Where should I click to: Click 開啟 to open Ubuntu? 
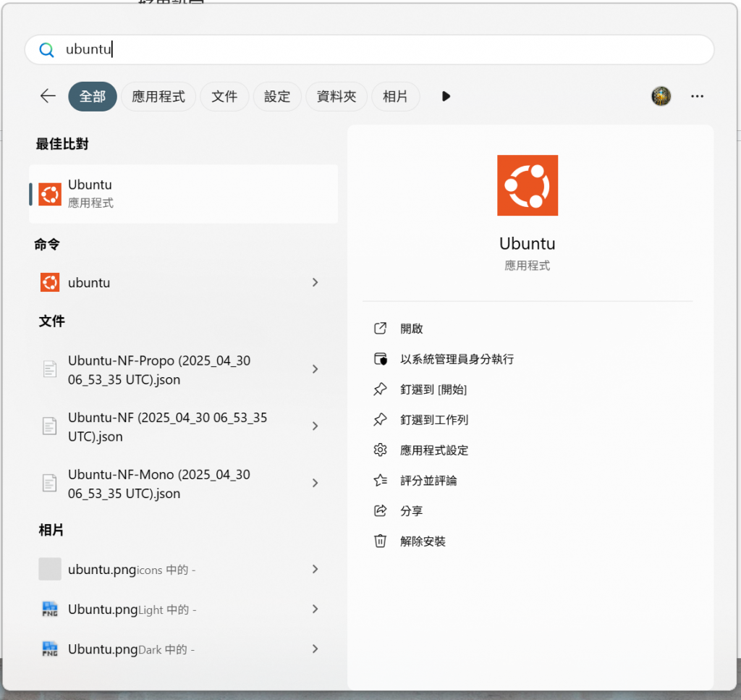pos(411,329)
